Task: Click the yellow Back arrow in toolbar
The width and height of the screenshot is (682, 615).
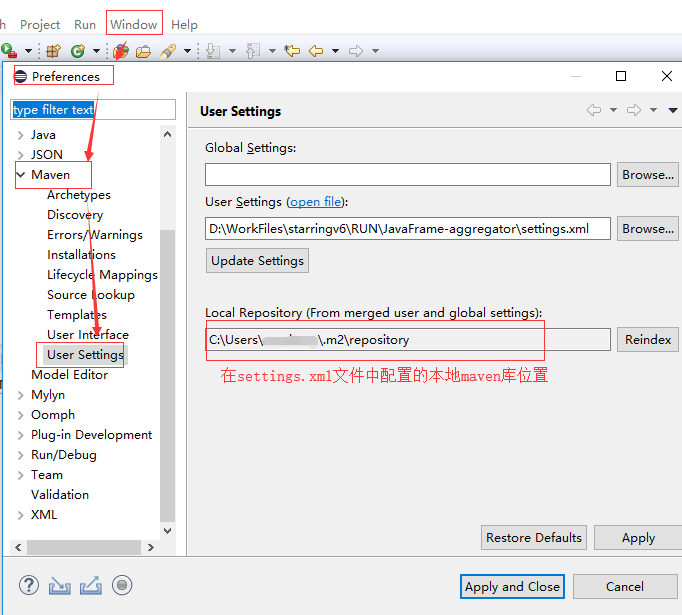Action: pos(316,51)
